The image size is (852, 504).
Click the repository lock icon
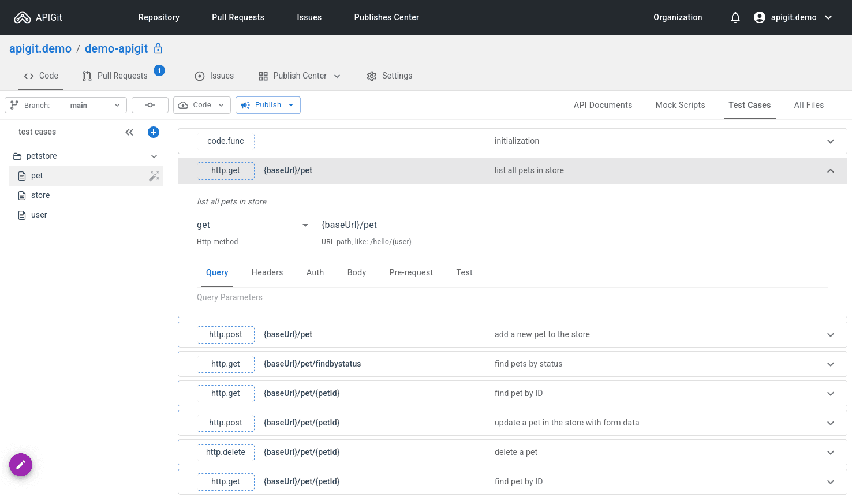tap(158, 48)
